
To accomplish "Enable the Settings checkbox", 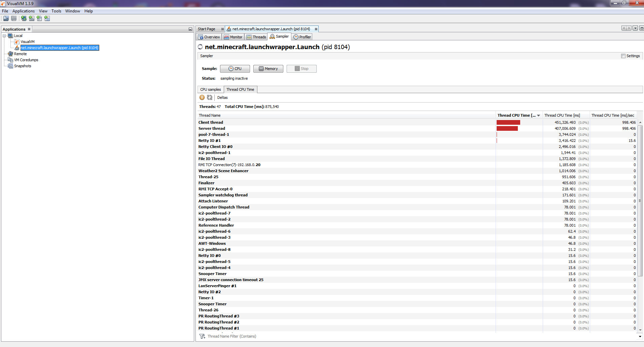I will pos(623,56).
